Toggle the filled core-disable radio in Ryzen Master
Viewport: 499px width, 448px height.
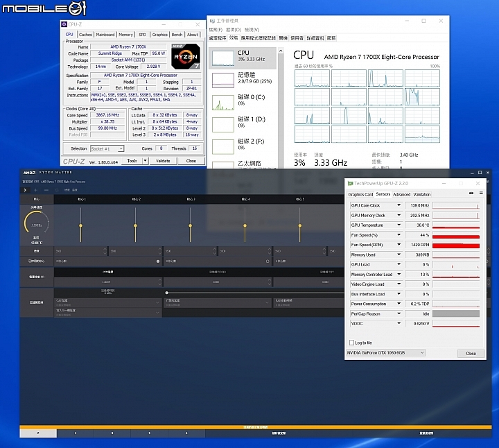(x=158, y=261)
